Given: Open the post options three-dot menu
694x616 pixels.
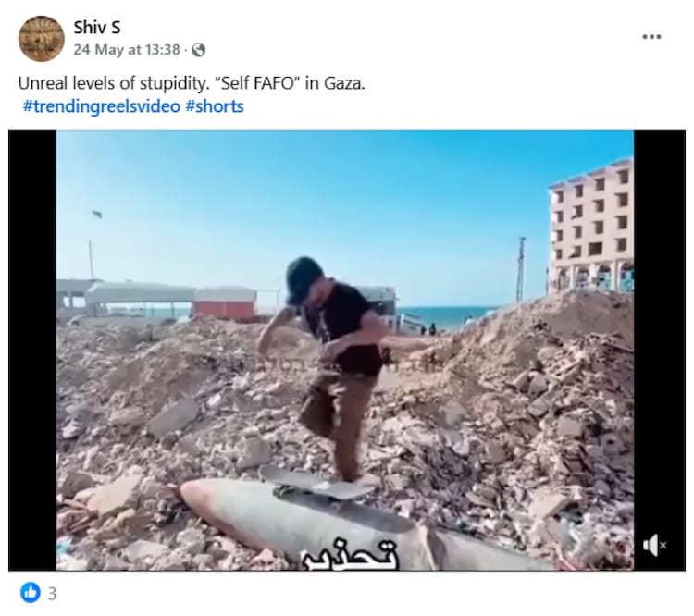Looking at the screenshot, I should [x=651, y=37].
